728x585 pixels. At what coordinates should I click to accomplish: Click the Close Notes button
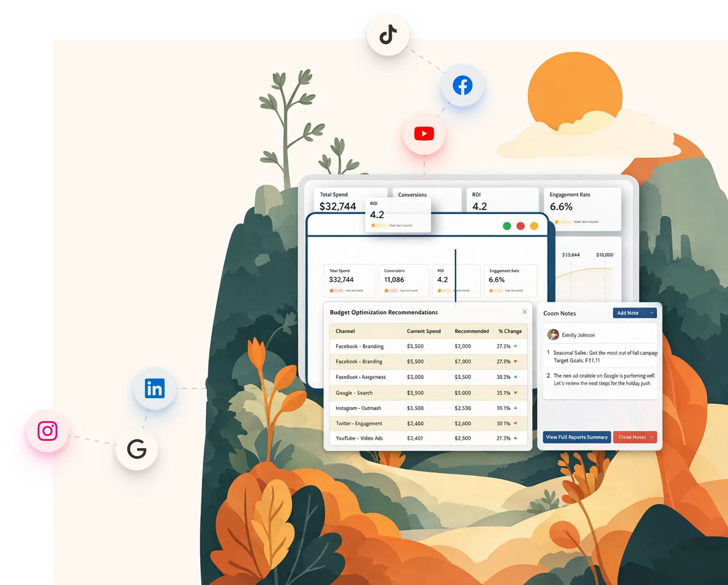(635, 437)
